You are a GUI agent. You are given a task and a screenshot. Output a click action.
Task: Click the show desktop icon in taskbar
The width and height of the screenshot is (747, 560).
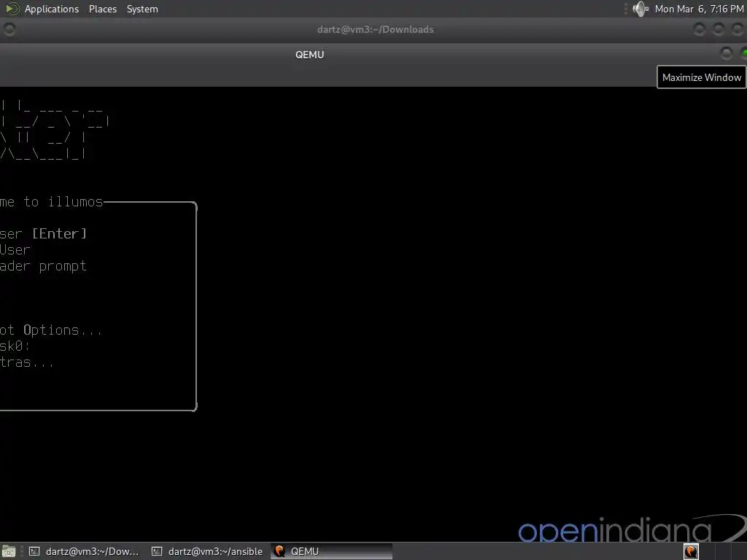click(9, 551)
